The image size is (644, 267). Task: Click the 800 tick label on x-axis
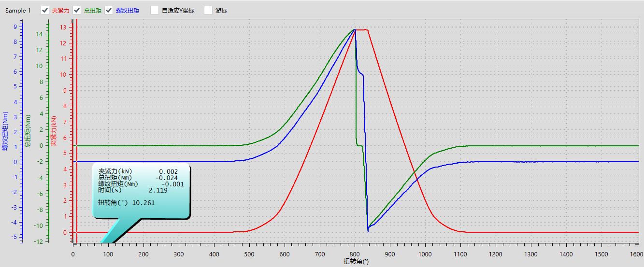[x=355, y=254]
